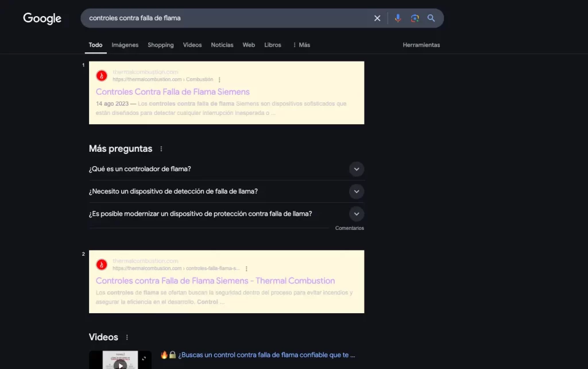The image size is (588, 369).
Task: Open Google Lens image search icon
Action: [x=415, y=18]
